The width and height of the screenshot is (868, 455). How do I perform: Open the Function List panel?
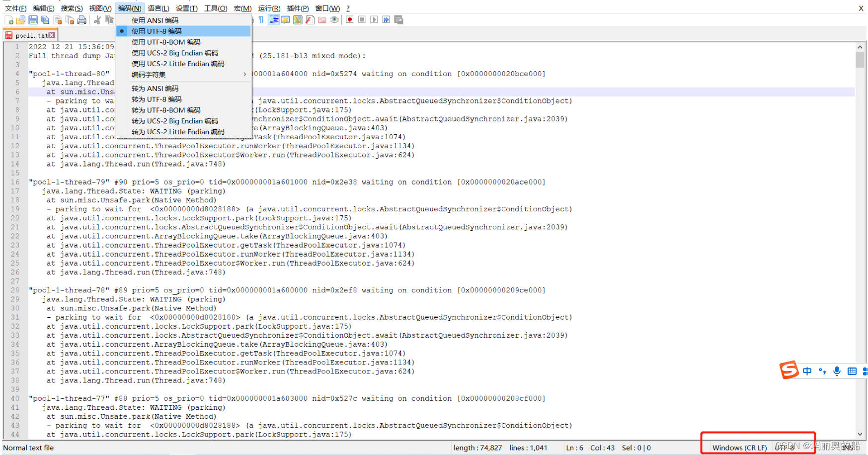[310, 19]
